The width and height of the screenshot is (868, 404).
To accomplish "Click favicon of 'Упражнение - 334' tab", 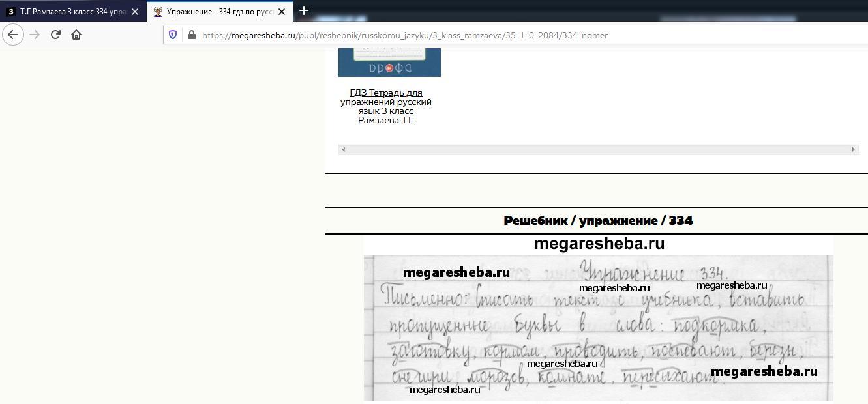I will coord(158,12).
